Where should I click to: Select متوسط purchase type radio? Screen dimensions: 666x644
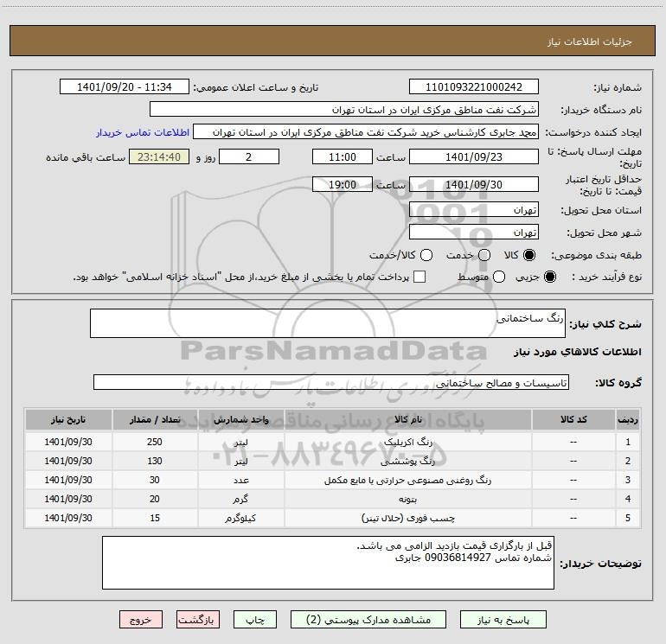tap(499, 277)
